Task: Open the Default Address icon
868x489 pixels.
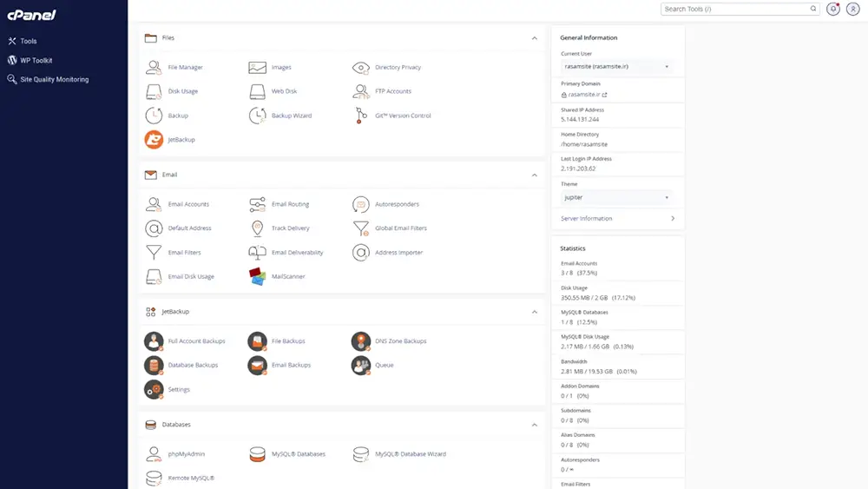Action: tap(154, 228)
